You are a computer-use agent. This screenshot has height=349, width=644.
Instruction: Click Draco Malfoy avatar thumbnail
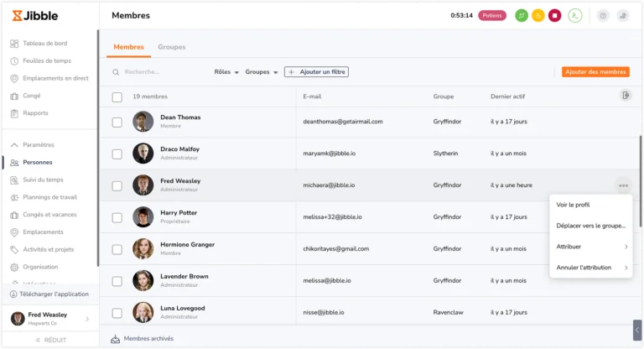pyautogui.click(x=143, y=154)
